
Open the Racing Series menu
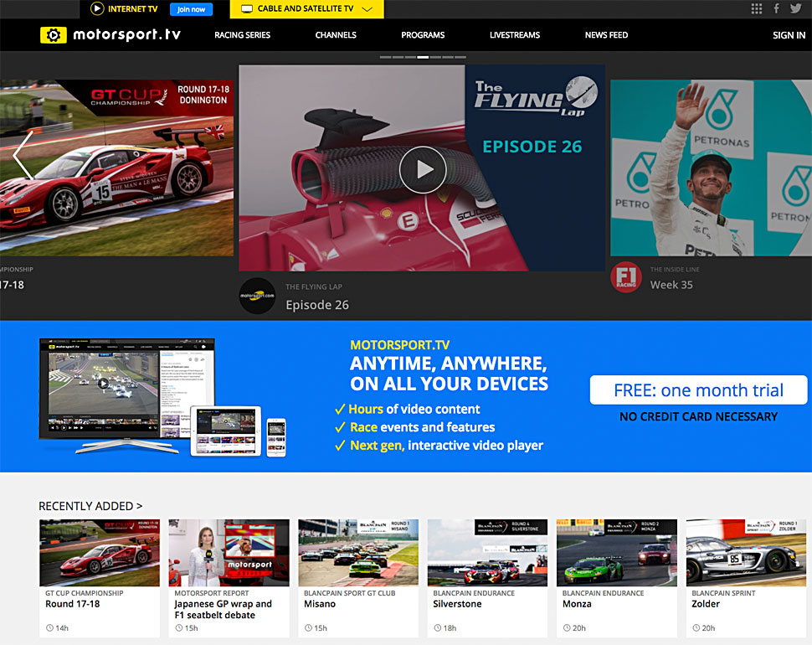(x=243, y=35)
